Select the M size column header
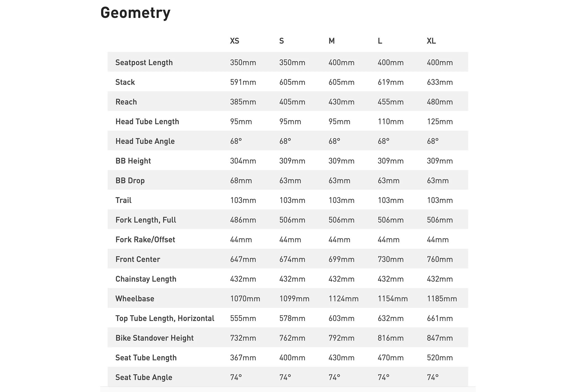Viewport: 588px width, 392px height. click(x=332, y=41)
